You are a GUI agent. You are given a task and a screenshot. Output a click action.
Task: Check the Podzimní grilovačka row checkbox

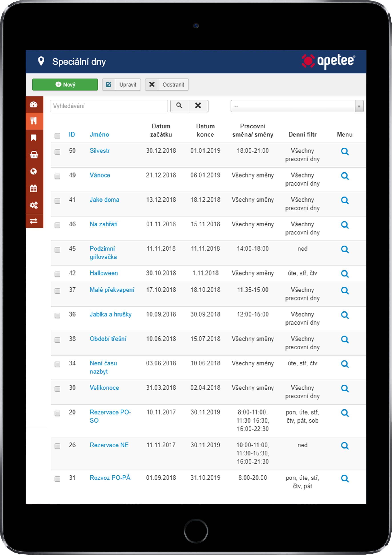(57, 250)
